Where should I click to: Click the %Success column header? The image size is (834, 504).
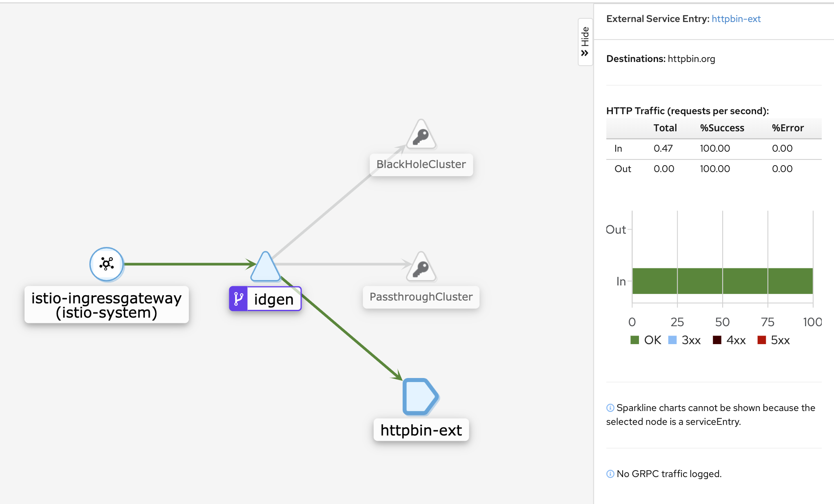722,128
